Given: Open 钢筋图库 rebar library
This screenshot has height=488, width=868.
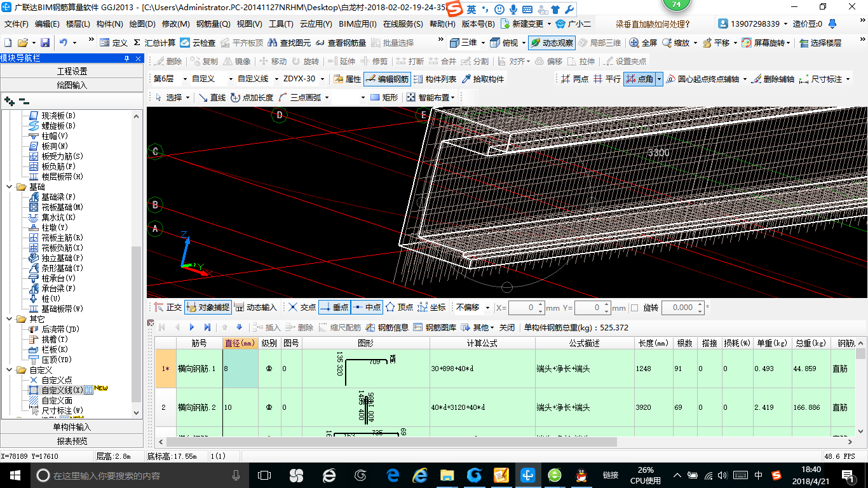Looking at the screenshot, I should tap(435, 327).
